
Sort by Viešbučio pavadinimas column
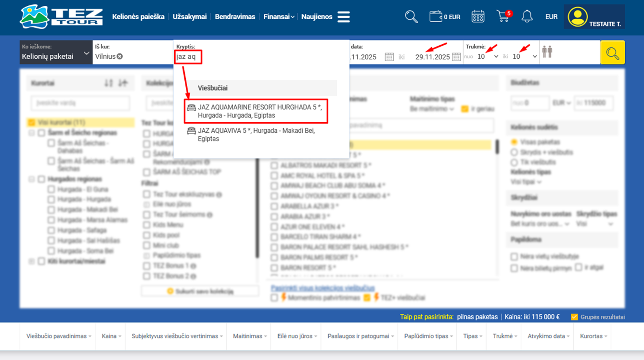[59, 336]
